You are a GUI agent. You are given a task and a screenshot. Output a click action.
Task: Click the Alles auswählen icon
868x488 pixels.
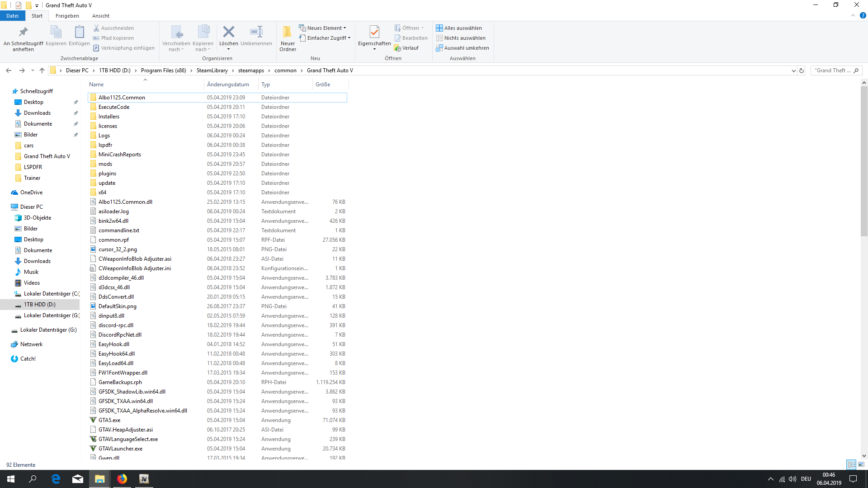pos(439,28)
